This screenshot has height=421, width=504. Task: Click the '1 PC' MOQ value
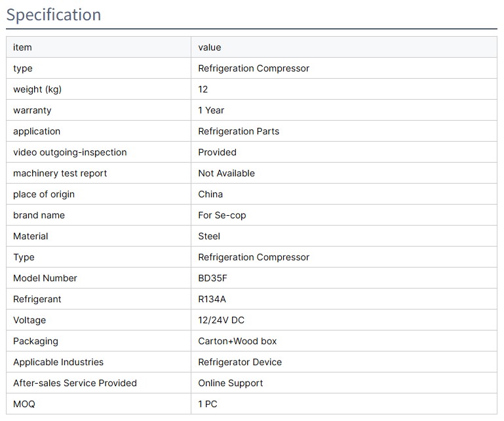(208, 404)
